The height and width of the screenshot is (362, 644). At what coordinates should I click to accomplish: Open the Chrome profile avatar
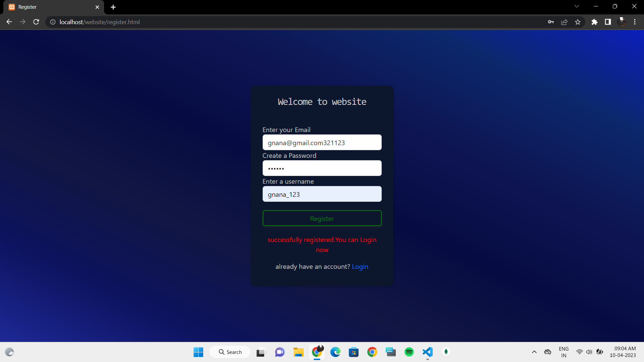(x=622, y=22)
